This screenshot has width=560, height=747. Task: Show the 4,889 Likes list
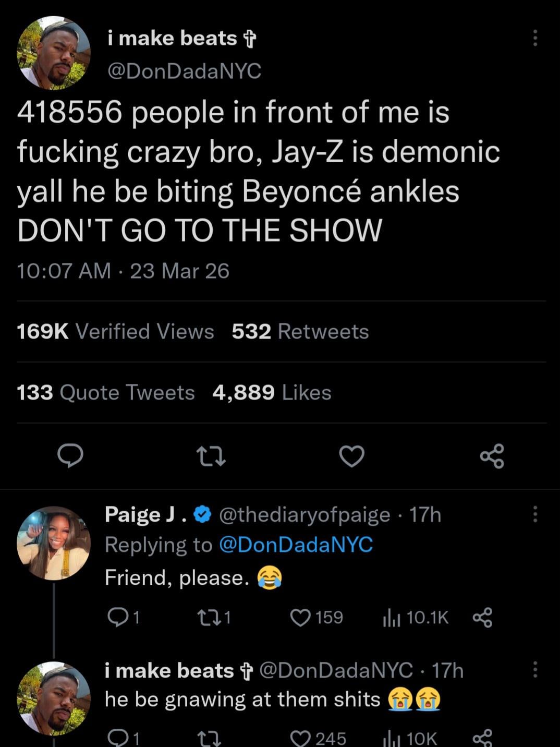pos(271,393)
